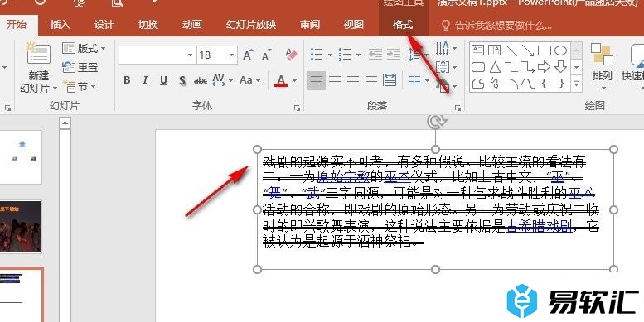Expand the numbering dropdown arrow
This screenshot has width=644, height=322.
pos(358,55)
